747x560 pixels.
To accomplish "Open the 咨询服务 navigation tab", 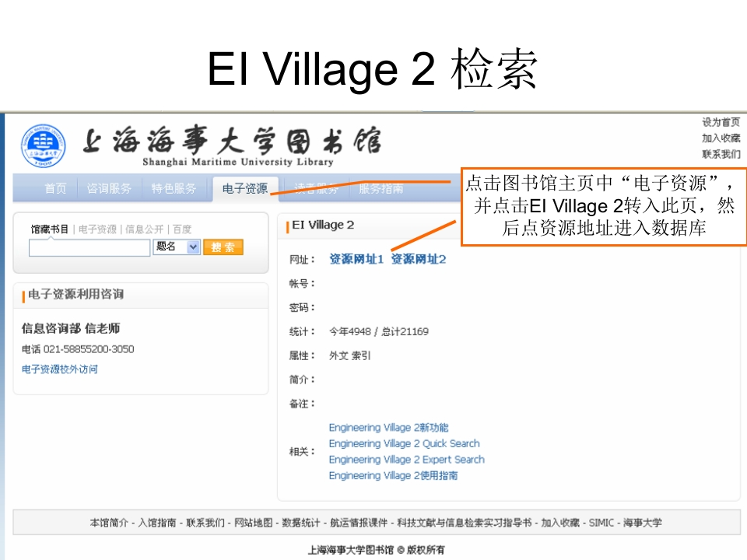I will pos(109,188).
